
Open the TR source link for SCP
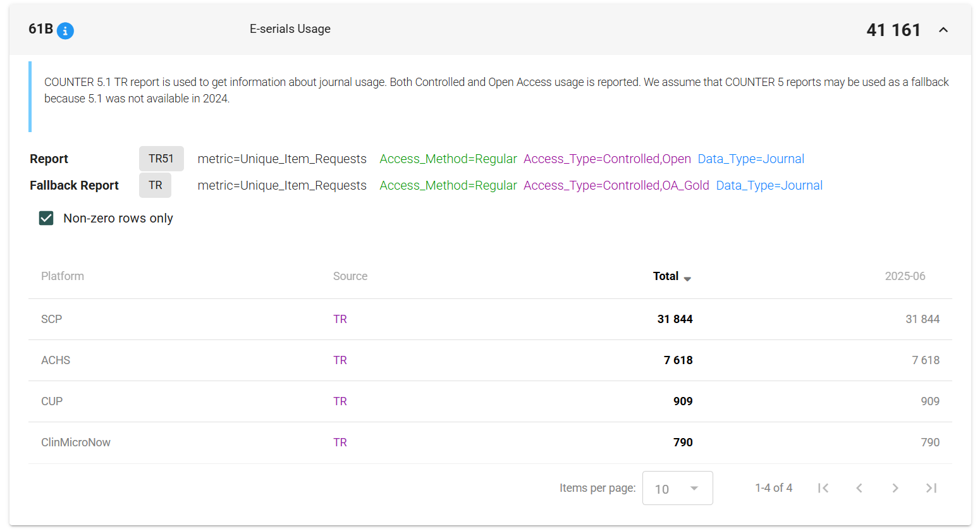(340, 319)
